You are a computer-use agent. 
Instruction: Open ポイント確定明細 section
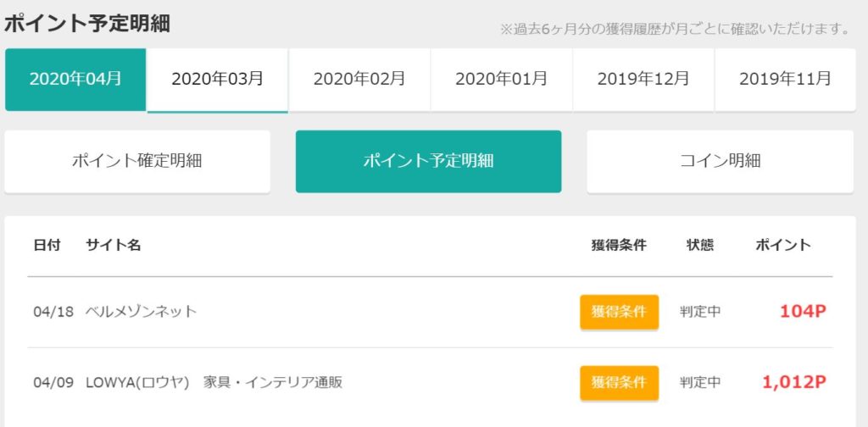point(137,162)
